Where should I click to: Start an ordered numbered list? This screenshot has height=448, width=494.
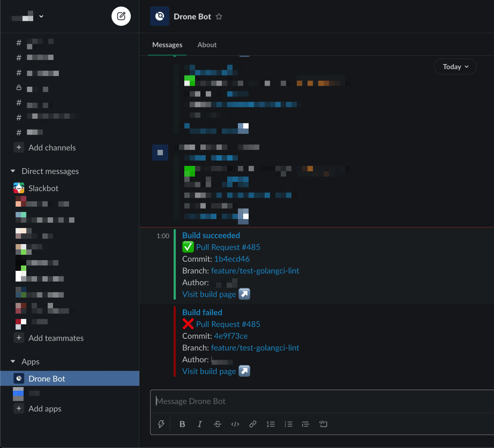(x=271, y=424)
